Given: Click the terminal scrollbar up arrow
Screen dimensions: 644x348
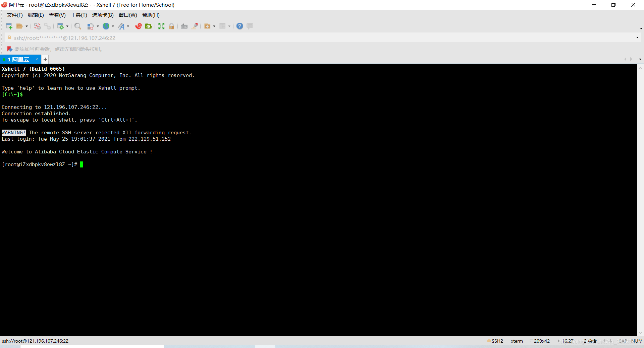Looking at the screenshot, I should coord(640,68).
